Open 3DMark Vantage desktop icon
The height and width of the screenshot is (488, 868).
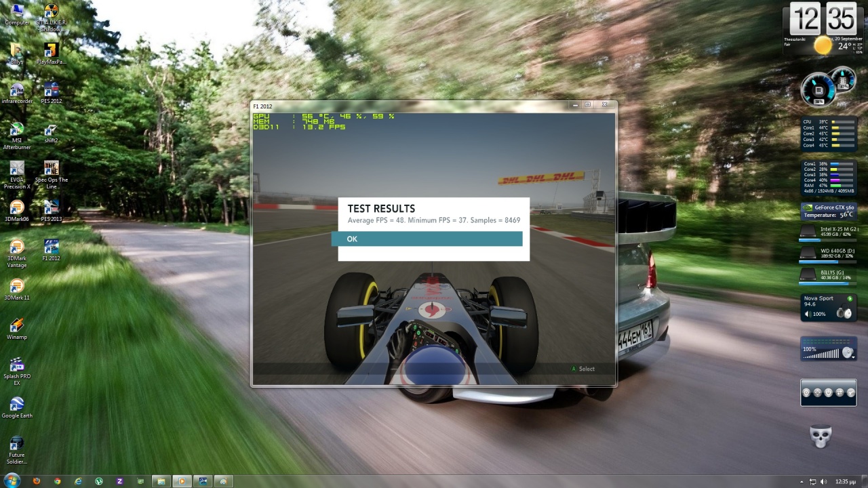17,253
